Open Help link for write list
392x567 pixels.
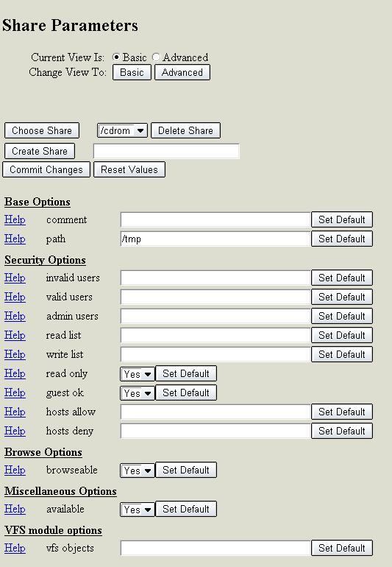tap(15, 354)
